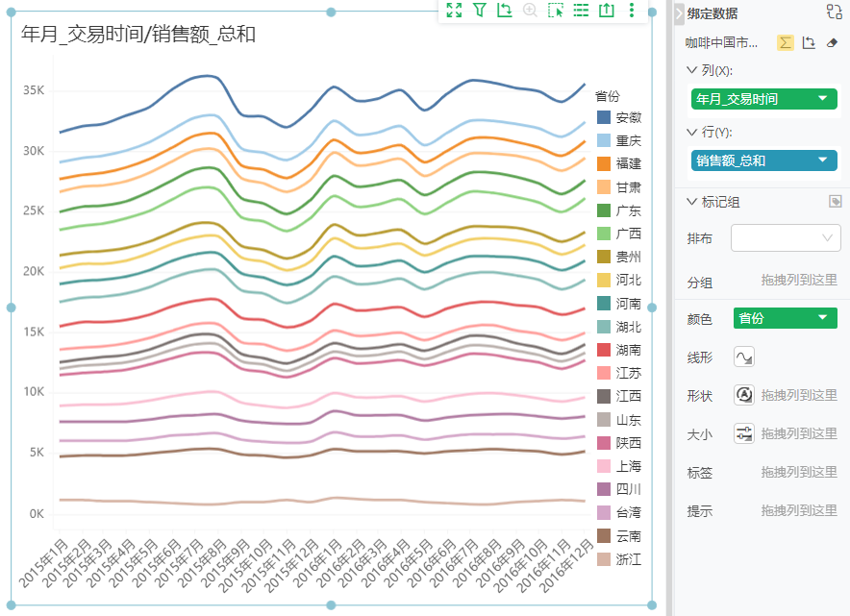Click the magnifier zoom icon in chart toolbar
Viewport: 850px width, 616px height.
(530, 10)
